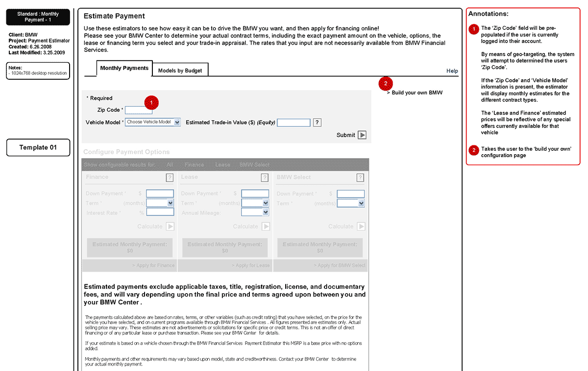Click the help icon beside Trade-in Value
The height and width of the screenshot is (371, 588).
point(317,122)
